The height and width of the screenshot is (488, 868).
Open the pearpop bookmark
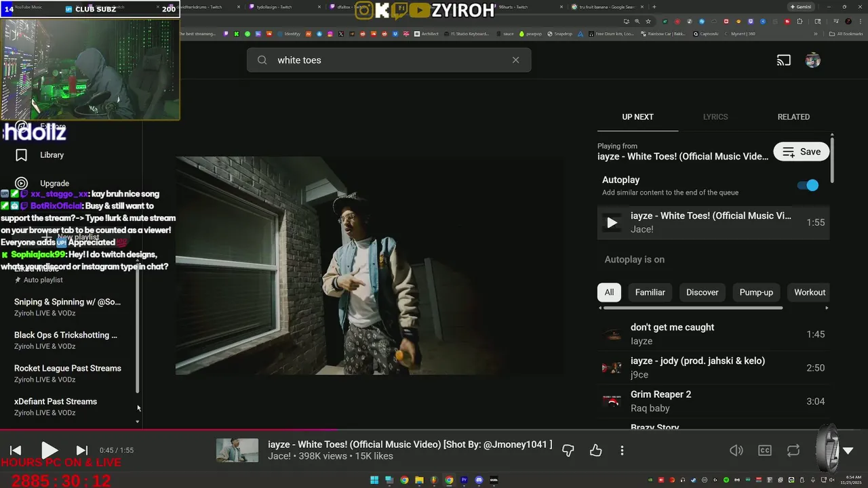530,33
